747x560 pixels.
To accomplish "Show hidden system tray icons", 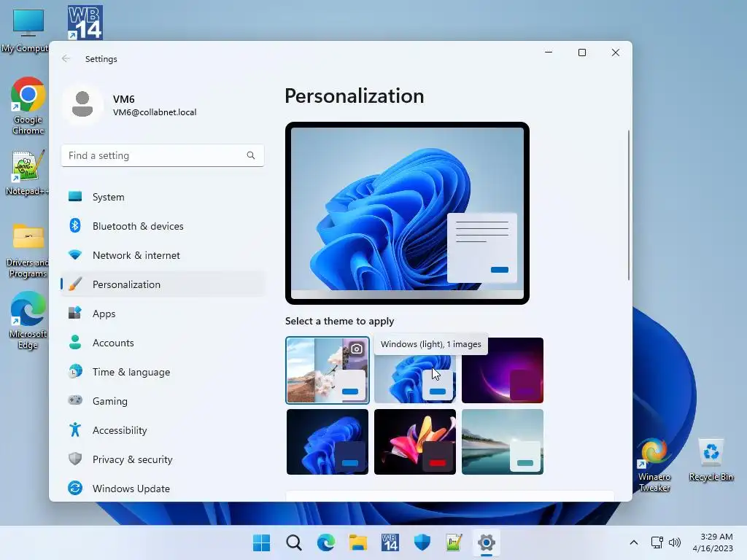I will click(634, 542).
